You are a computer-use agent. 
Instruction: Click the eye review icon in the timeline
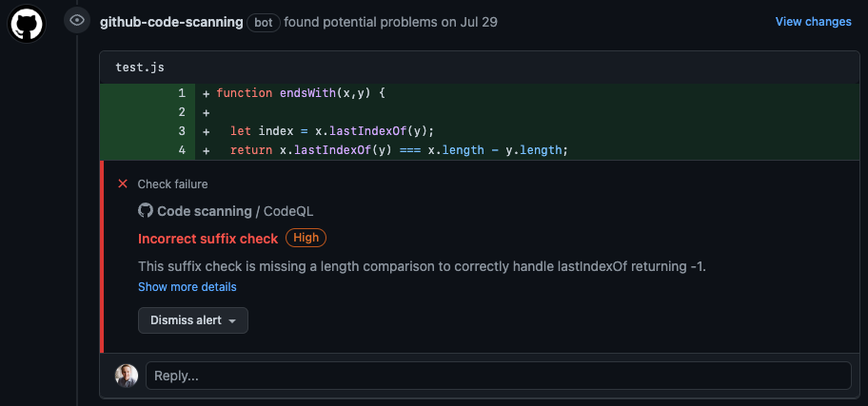coord(77,21)
